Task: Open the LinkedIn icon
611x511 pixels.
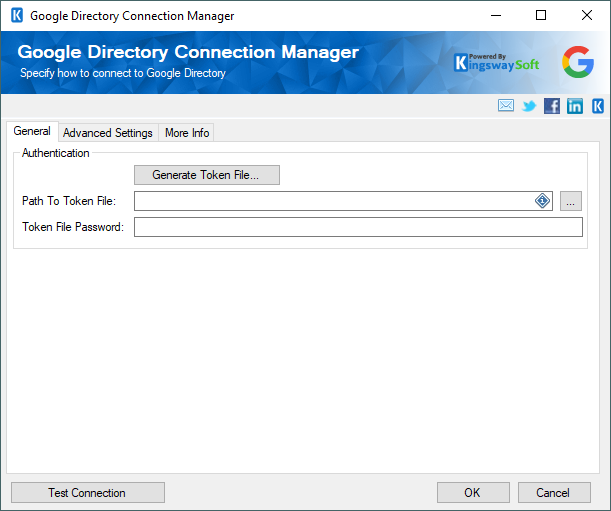Action: pos(575,106)
